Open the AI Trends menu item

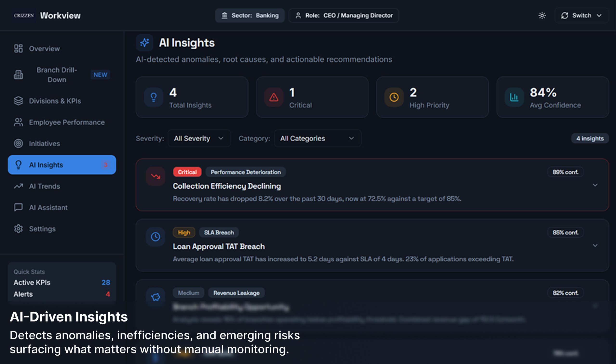(x=45, y=186)
